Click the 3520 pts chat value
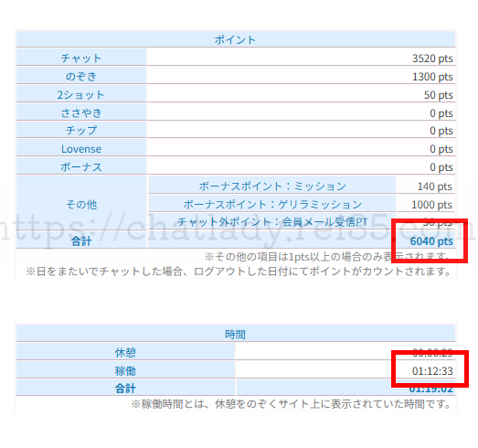 click(x=432, y=58)
